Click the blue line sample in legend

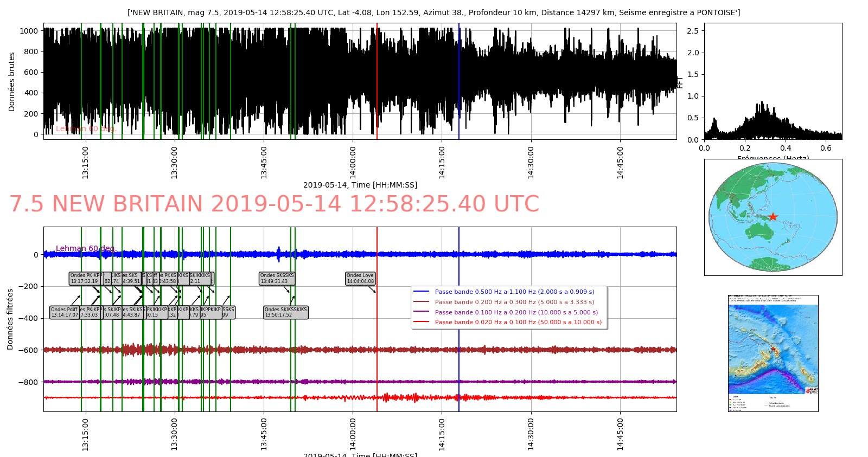tap(421, 292)
